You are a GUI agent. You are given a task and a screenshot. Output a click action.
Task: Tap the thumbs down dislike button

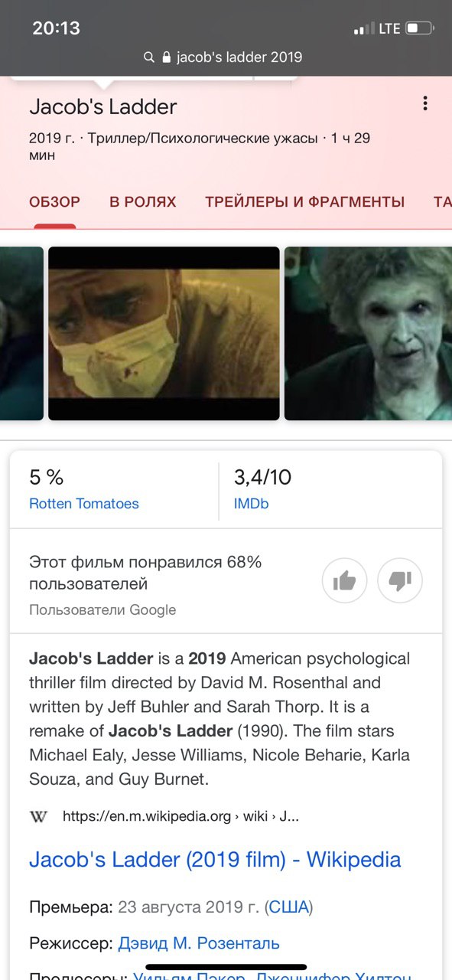point(400,581)
